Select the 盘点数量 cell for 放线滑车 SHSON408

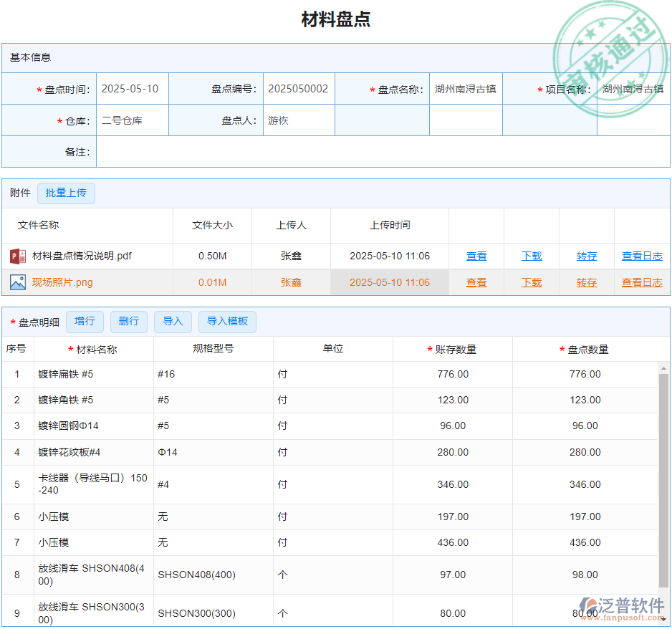[x=585, y=575]
